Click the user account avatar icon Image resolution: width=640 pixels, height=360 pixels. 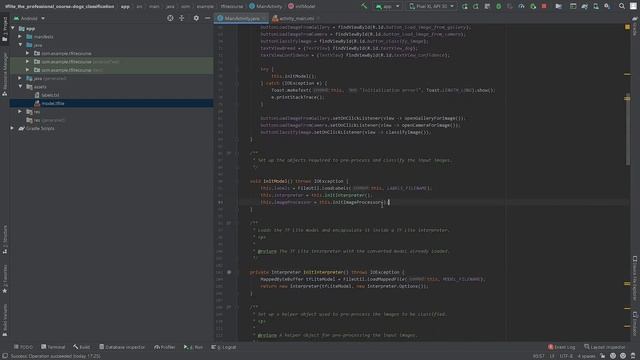633,7
